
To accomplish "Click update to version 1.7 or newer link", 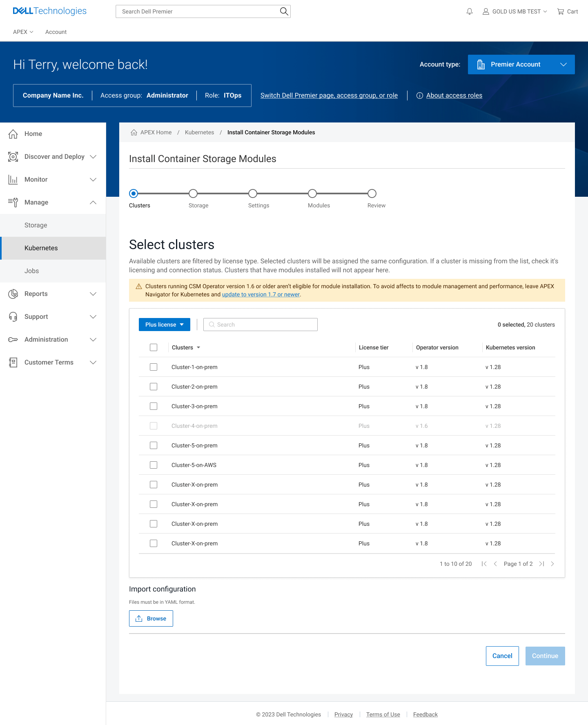I will [261, 294].
